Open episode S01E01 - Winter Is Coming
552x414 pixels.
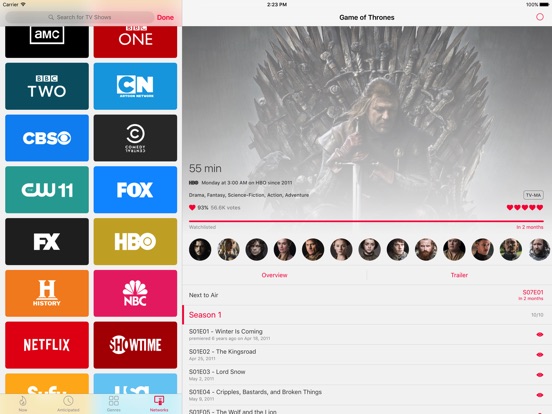(367, 334)
